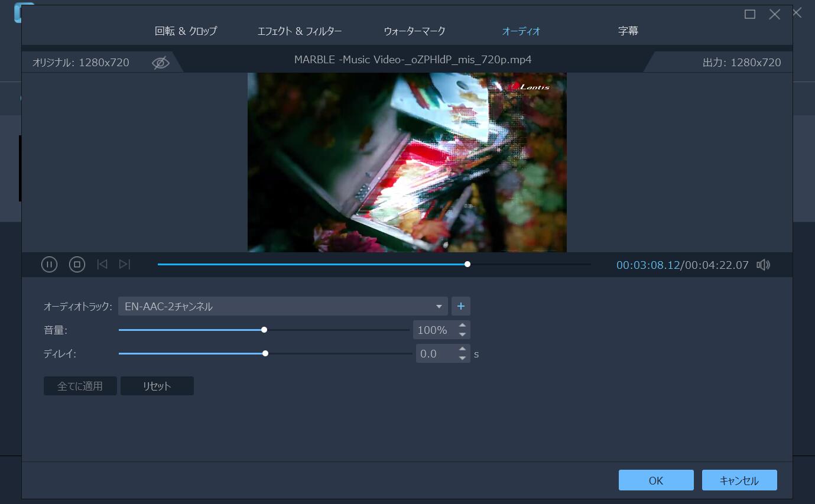
Task: Click the current time 00:03:08.12 text
Action: 648,265
